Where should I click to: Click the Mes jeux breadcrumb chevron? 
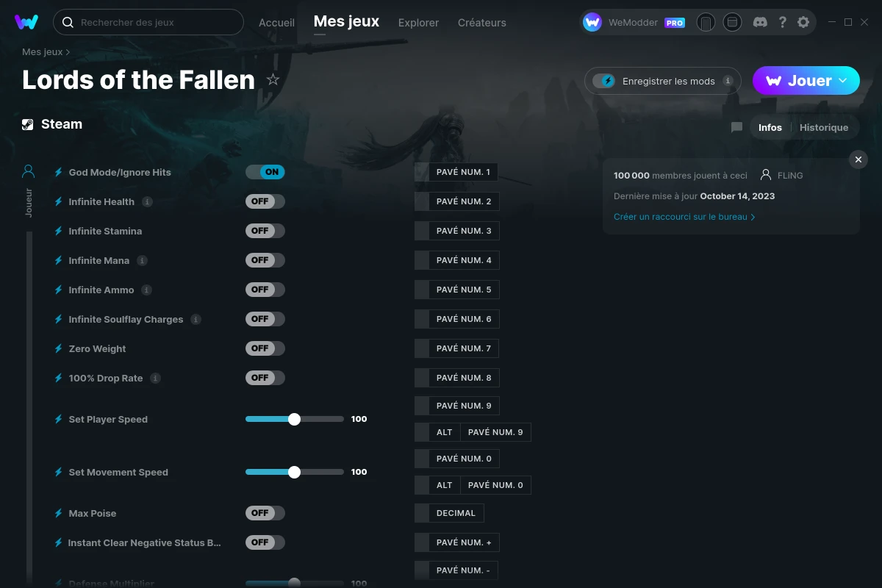coord(68,52)
